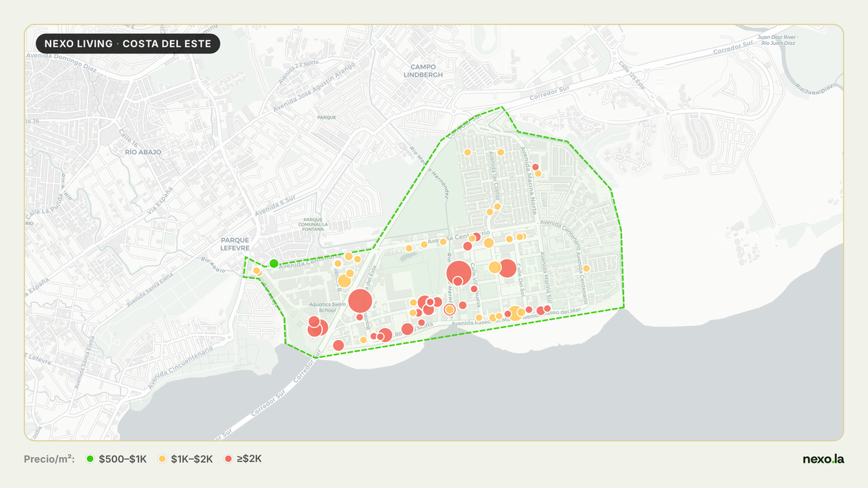Click the Calle Del Sol street label
Screen dimensions: 868x488
pos(519,281)
